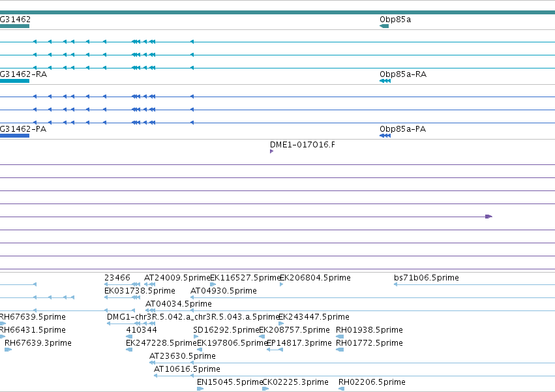Click the Obp85a-PA protein label
The width and height of the screenshot is (555, 392).
click(402, 129)
